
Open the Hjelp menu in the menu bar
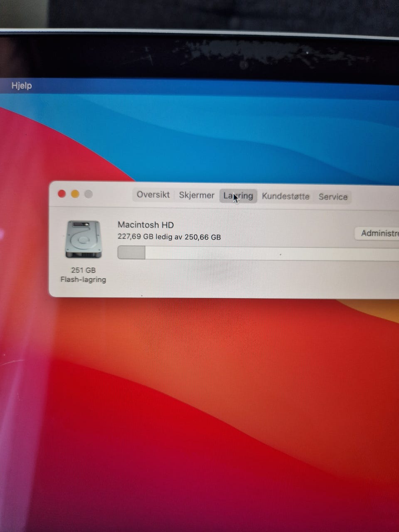pyautogui.click(x=22, y=86)
